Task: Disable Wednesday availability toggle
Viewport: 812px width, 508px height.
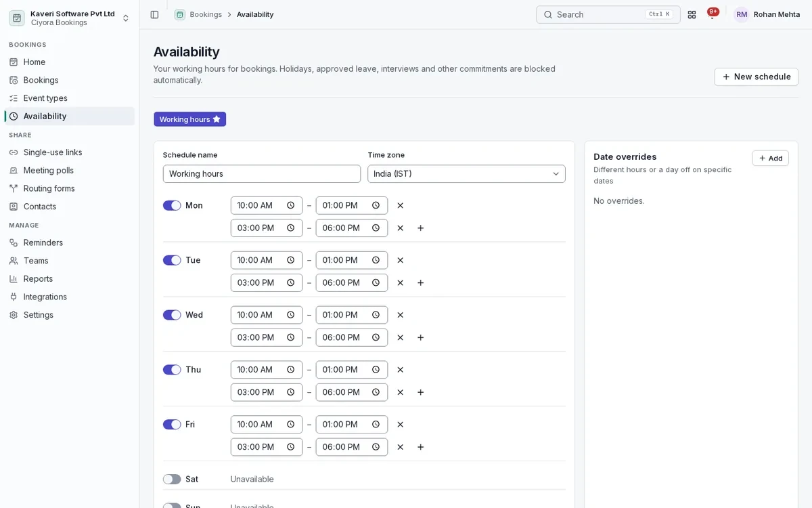Action: click(172, 315)
